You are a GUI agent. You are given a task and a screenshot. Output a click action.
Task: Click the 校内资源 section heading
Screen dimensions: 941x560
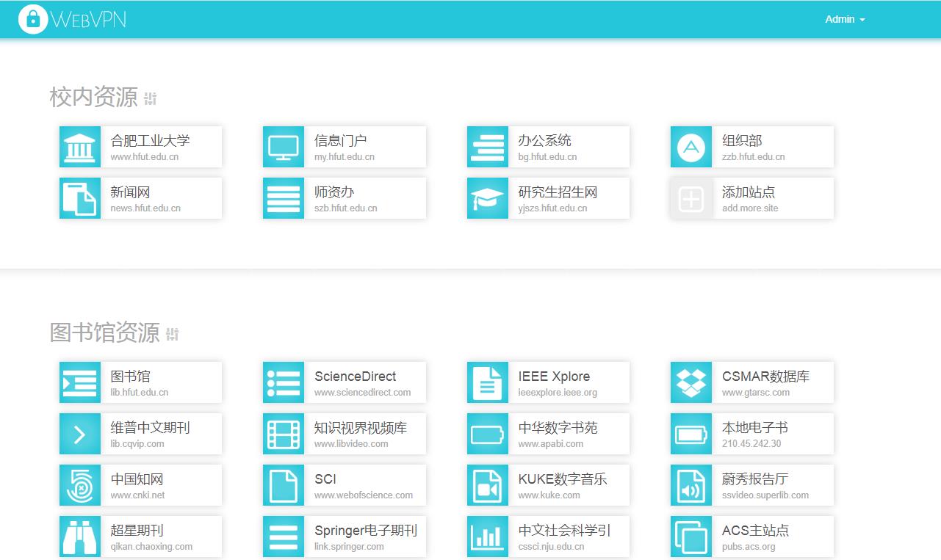[x=93, y=97]
